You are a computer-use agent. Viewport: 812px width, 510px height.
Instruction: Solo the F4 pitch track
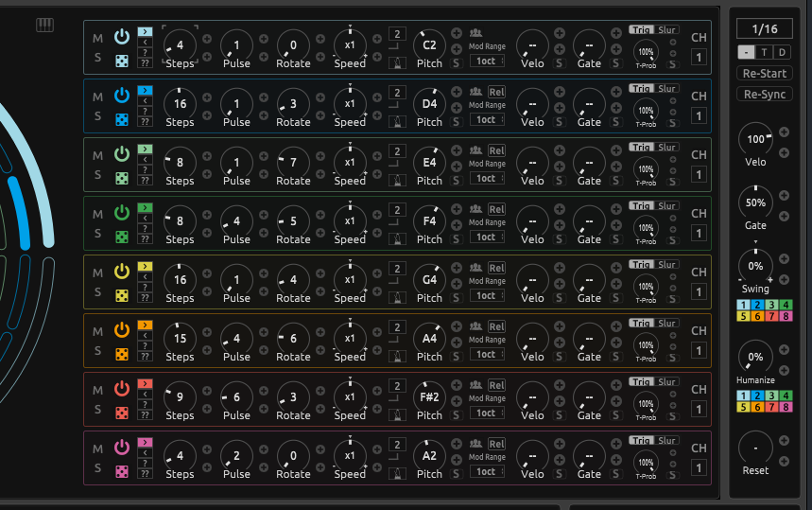(97, 237)
